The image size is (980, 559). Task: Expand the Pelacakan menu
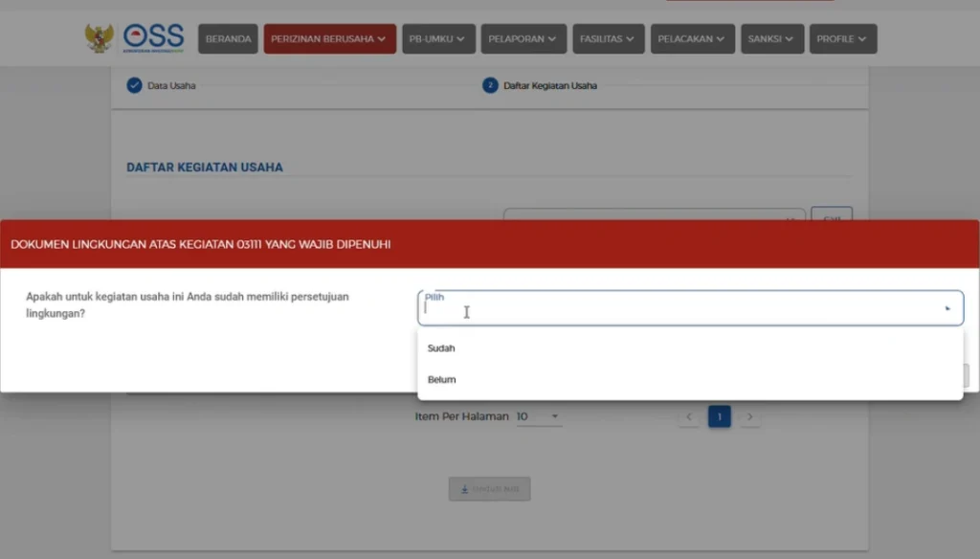[x=692, y=39]
